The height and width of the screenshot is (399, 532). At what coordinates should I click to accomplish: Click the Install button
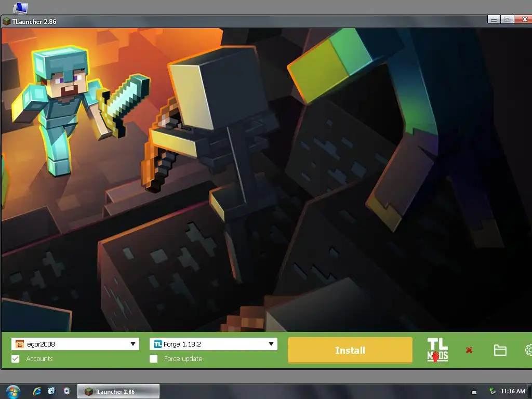[350, 350]
